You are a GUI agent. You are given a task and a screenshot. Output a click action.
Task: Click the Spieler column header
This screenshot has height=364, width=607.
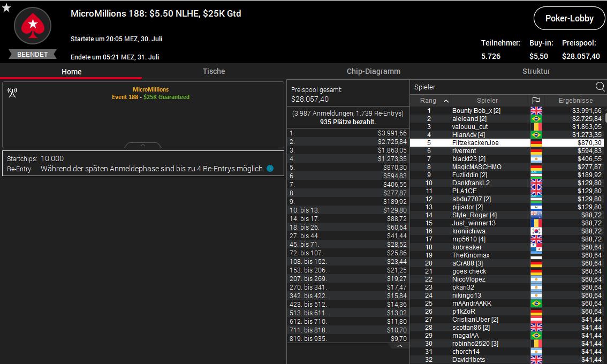click(x=487, y=101)
